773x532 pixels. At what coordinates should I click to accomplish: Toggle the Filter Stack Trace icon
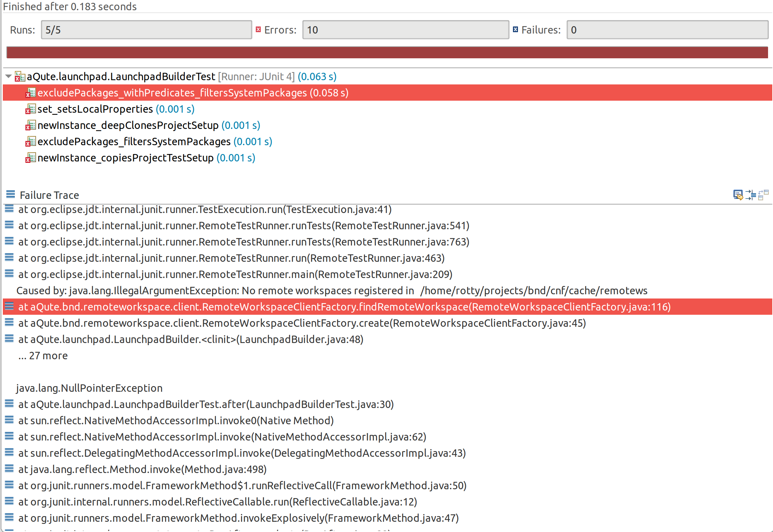(x=751, y=195)
